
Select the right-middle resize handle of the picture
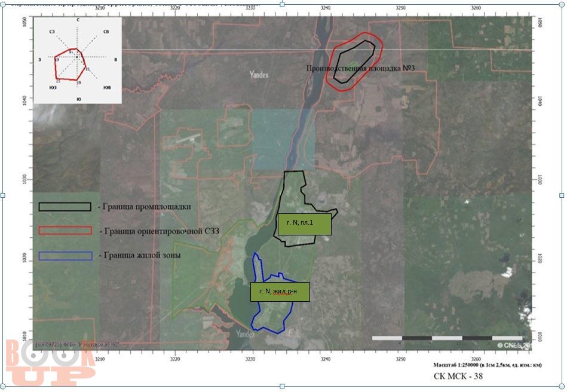click(x=562, y=195)
